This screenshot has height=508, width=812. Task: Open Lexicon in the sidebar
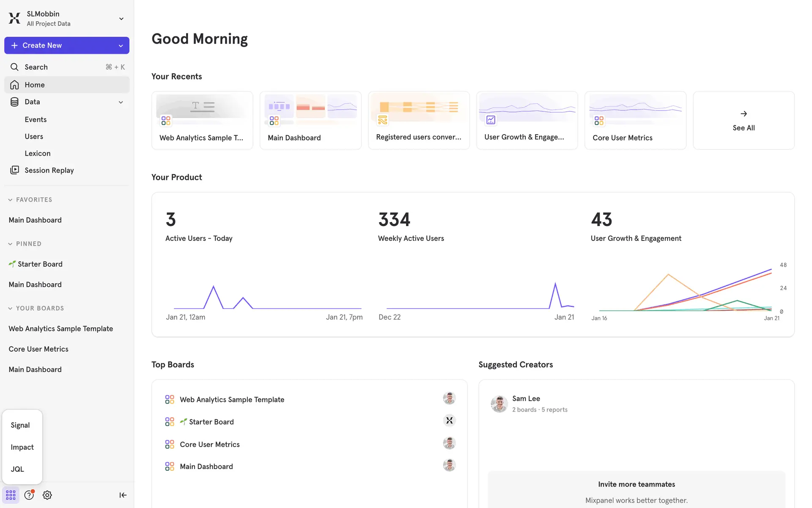pyautogui.click(x=38, y=153)
